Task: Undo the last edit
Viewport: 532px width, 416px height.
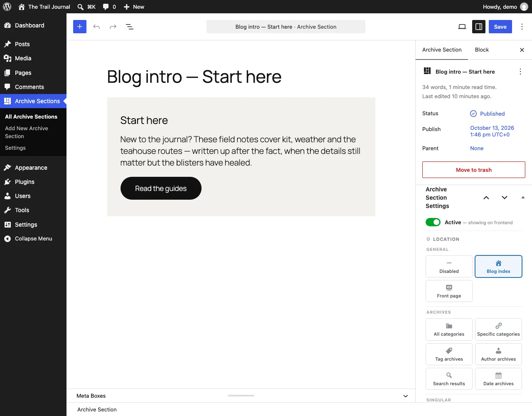Action: [96, 27]
